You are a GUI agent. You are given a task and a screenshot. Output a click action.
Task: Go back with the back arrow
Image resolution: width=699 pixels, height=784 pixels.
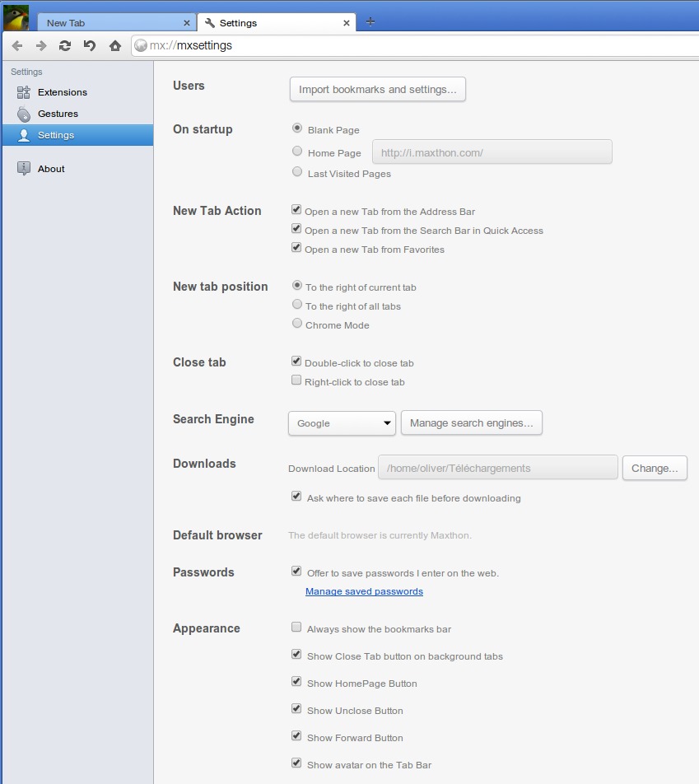pyautogui.click(x=17, y=46)
